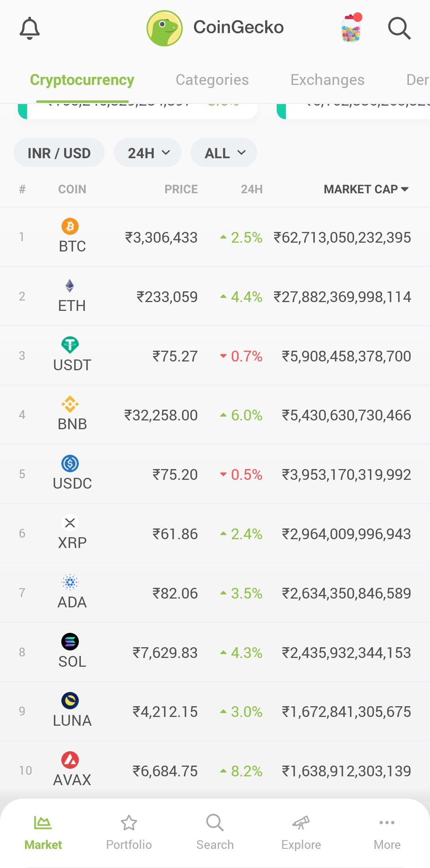The image size is (430, 868).
Task: Select the Terra LUNA coin icon
Action: [70, 701]
